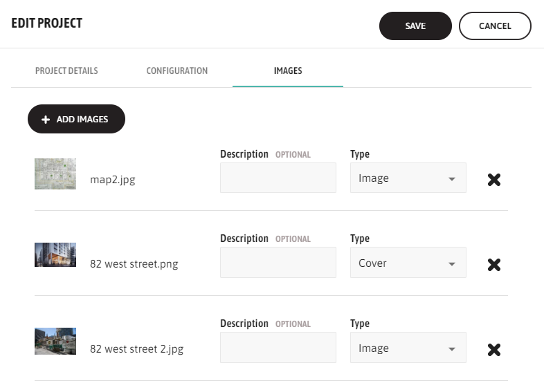Click the 82 west street 2.jpg file name
544x392 pixels.
(x=136, y=349)
